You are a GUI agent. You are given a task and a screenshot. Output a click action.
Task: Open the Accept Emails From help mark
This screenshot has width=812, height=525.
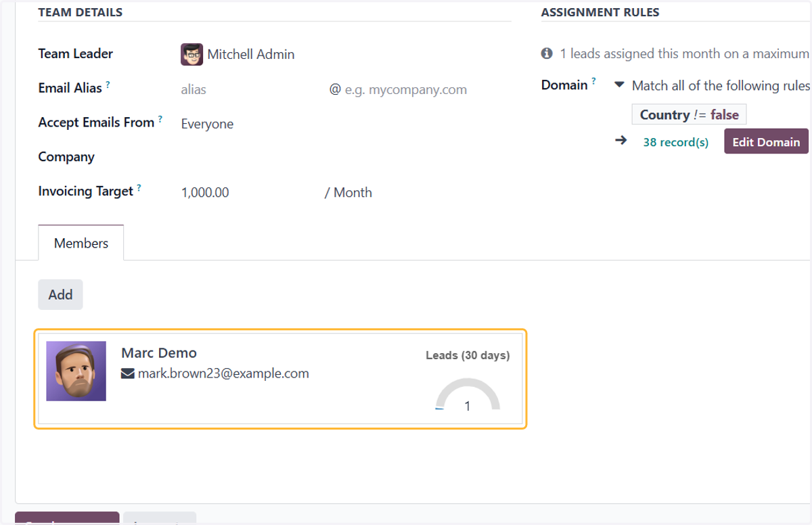point(160,119)
